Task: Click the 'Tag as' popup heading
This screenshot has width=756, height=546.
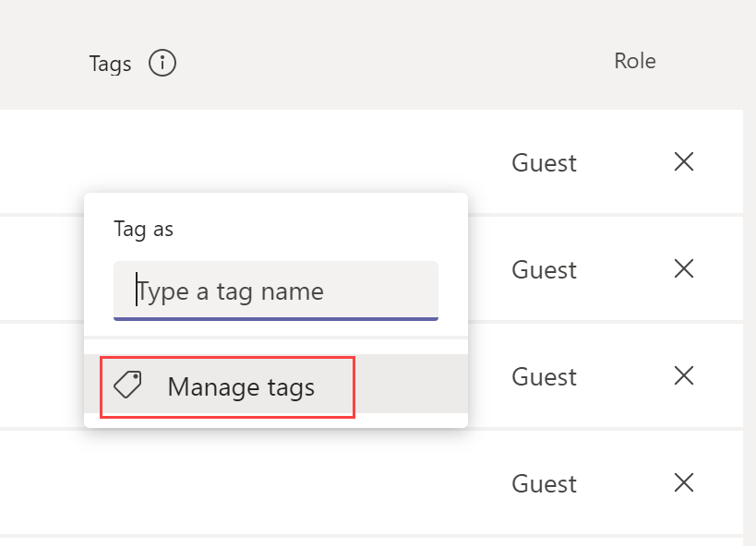Action: click(x=143, y=230)
